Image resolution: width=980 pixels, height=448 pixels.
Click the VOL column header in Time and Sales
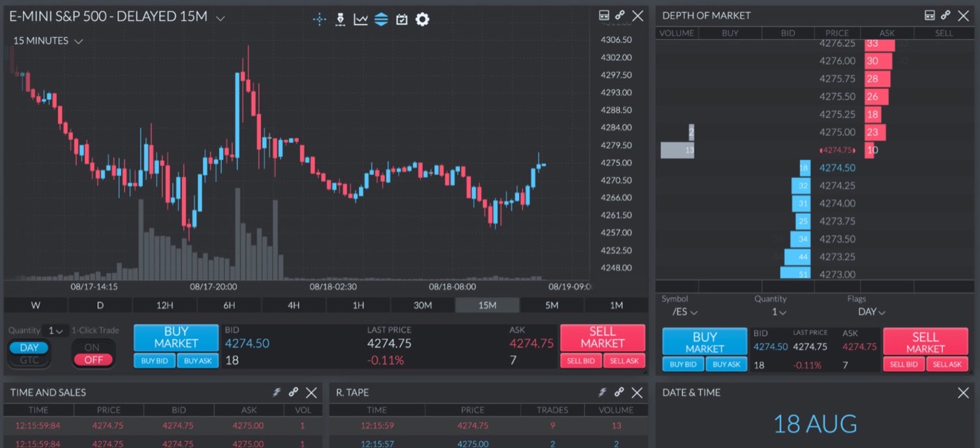[x=302, y=410]
